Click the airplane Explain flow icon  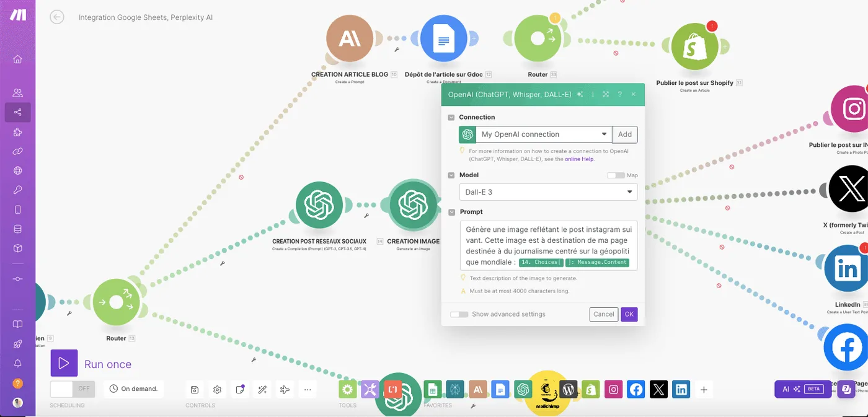[x=285, y=390]
